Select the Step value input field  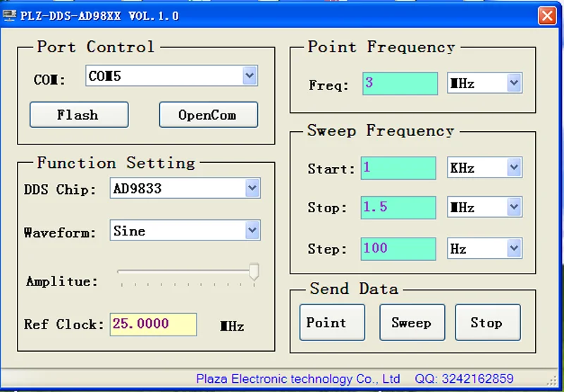pyautogui.click(x=399, y=248)
